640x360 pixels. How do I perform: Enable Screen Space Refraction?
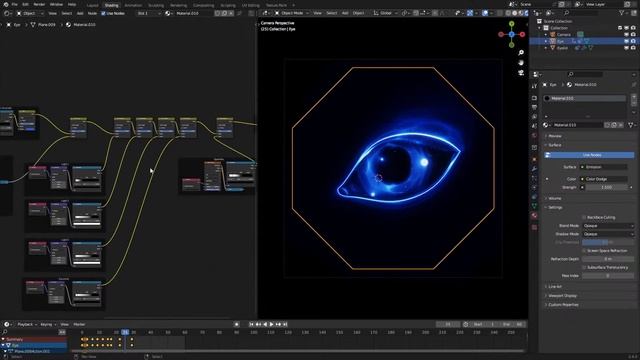[x=584, y=251]
